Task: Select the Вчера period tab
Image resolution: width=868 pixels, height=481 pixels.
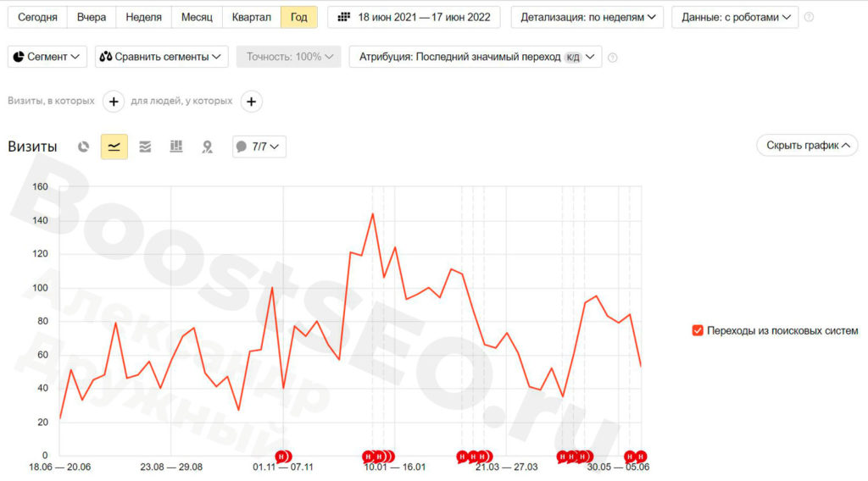Action: pos(92,17)
